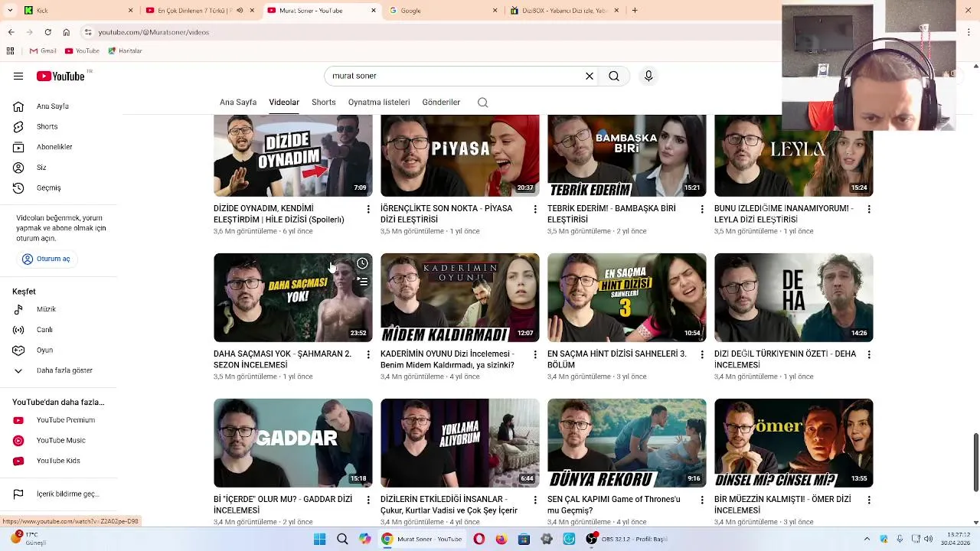This screenshot has width=980, height=551.
Task: Go to browser home page icon
Action: tap(67, 32)
